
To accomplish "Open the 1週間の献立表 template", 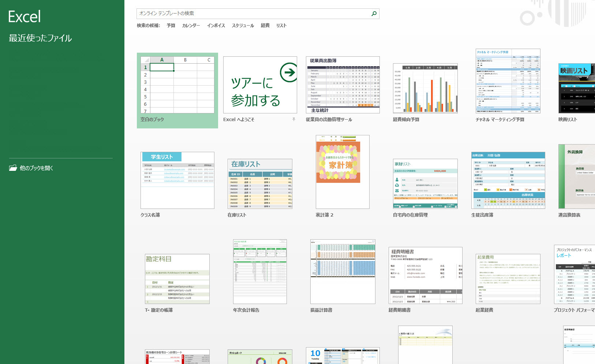I will point(425,345).
